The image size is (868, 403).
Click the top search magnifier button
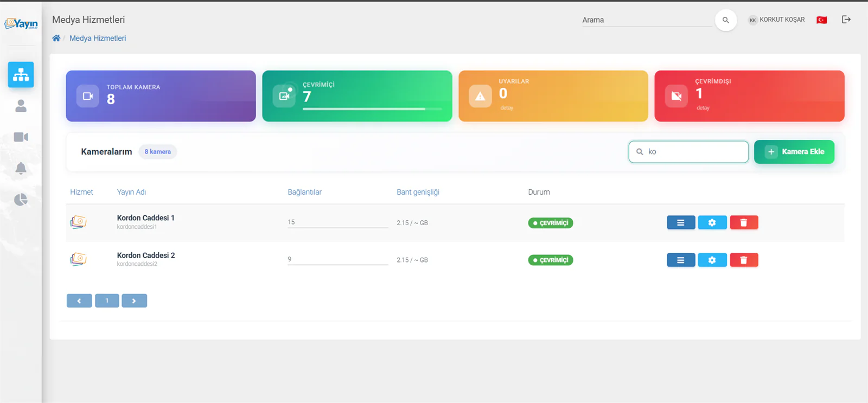click(x=725, y=20)
